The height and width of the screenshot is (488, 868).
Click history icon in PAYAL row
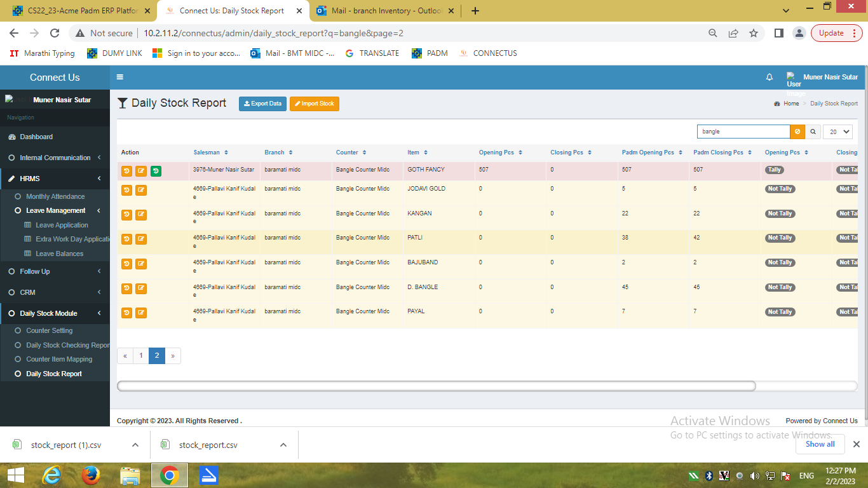(x=126, y=313)
